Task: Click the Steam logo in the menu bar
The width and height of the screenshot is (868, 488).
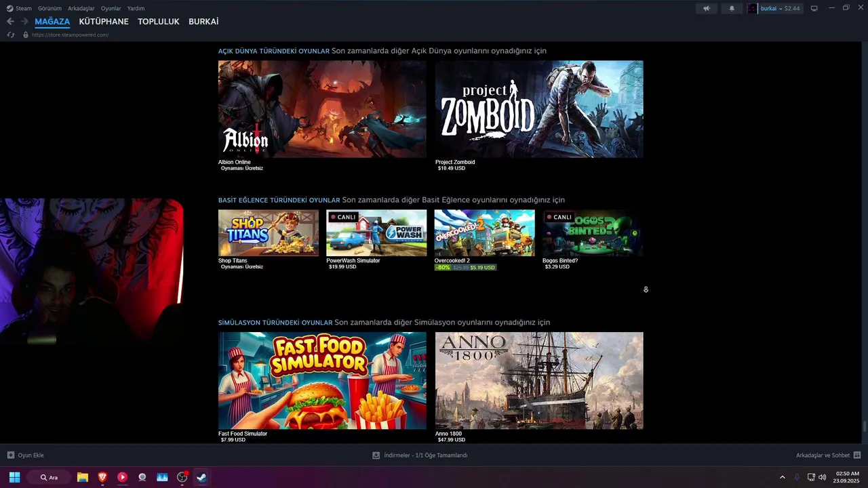Action: click(x=9, y=8)
